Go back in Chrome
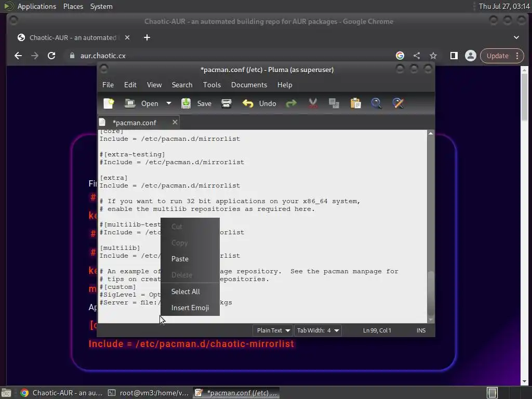Image resolution: width=532 pixels, height=399 pixels. point(18,56)
